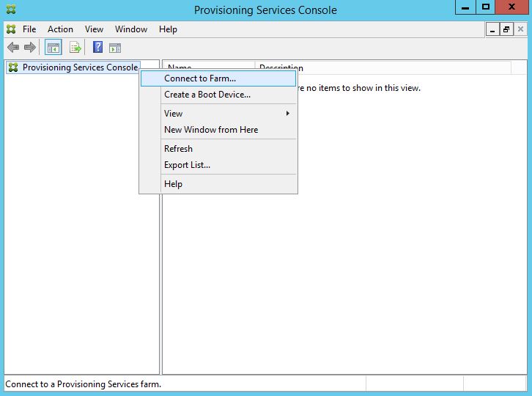Click Refresh in the context menu

click(218, 149)
